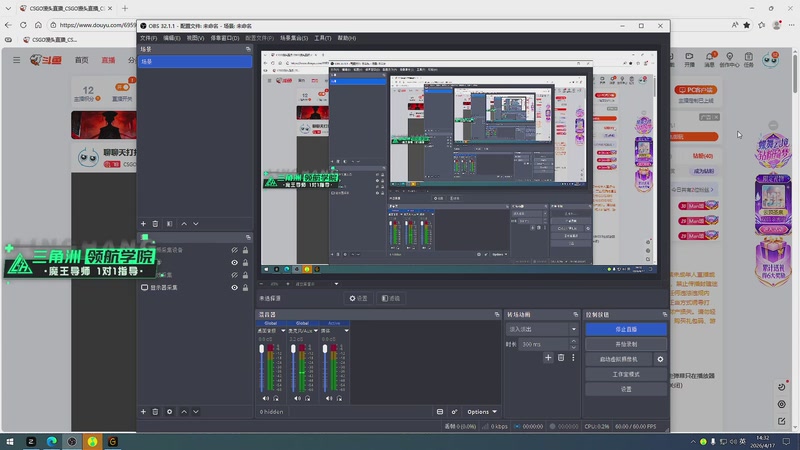800x450 pixels.
Task: Open the 工具(T) menu in OBS
Action: [x=322, y=38]
